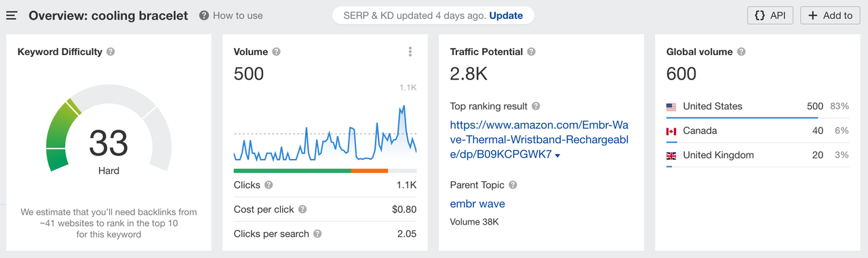This screenshot has width=868, height=258.
Task: Click the Clicks per search help icon
Action: pos(317,234)
